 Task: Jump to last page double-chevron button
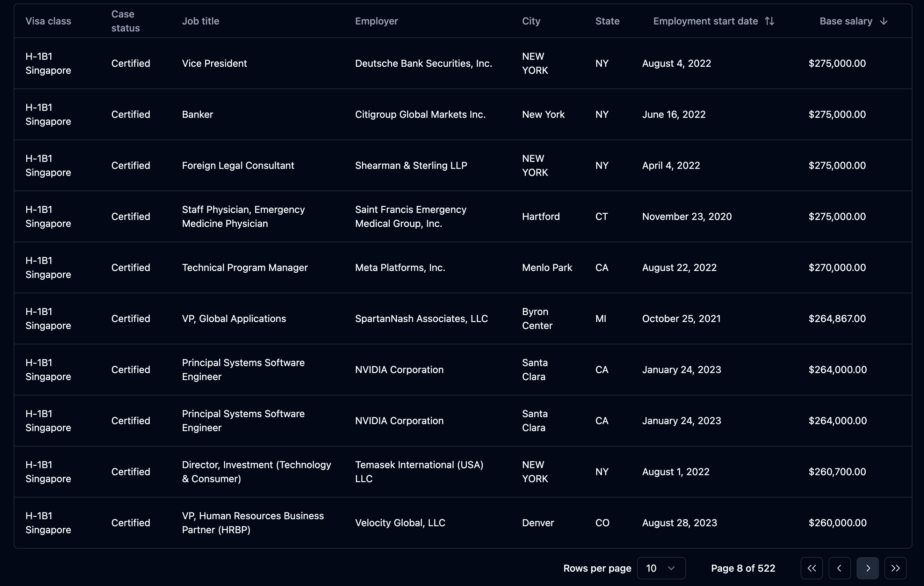click(896, 568)
